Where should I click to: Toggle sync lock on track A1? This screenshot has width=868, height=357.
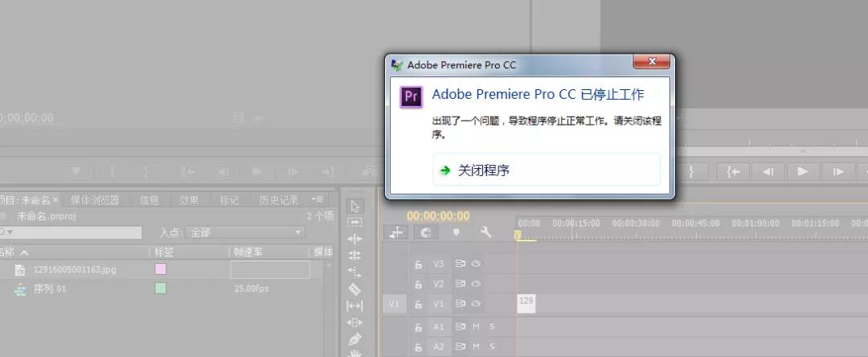coord(460,327)
